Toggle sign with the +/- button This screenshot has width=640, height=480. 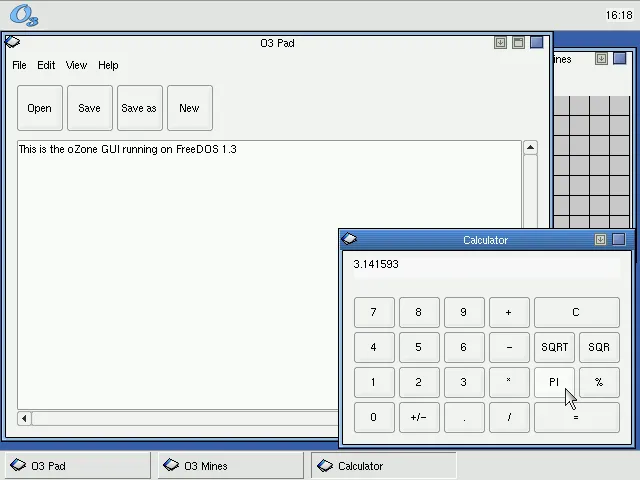coord(419,418)
